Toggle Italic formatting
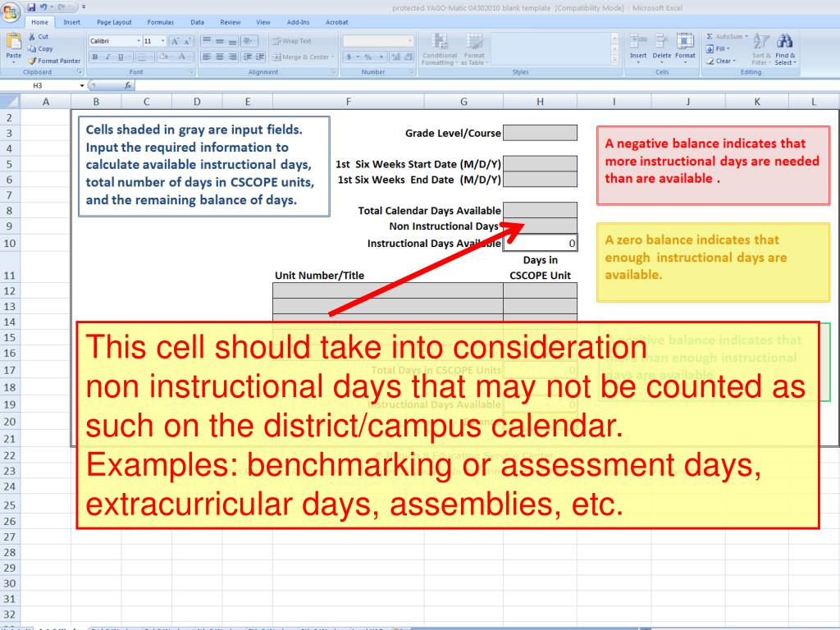840x630 pixels. click(x=107, y=57)
